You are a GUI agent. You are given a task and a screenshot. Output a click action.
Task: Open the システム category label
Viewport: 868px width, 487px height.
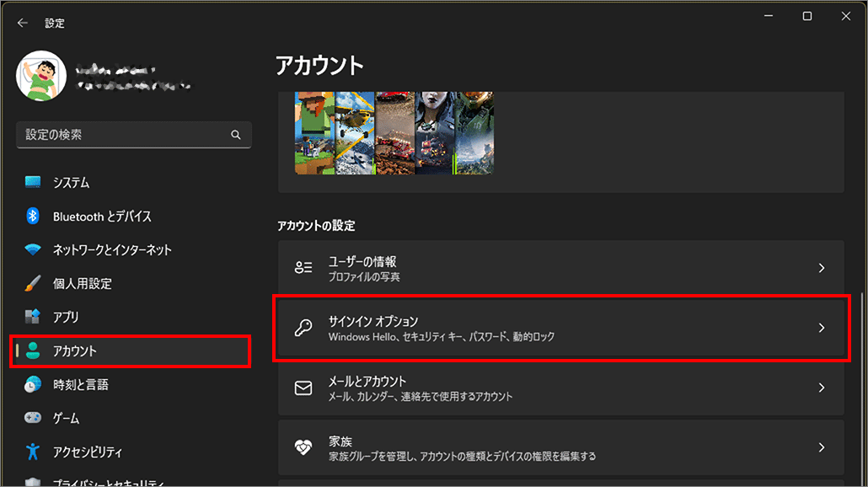coord(71,183)
